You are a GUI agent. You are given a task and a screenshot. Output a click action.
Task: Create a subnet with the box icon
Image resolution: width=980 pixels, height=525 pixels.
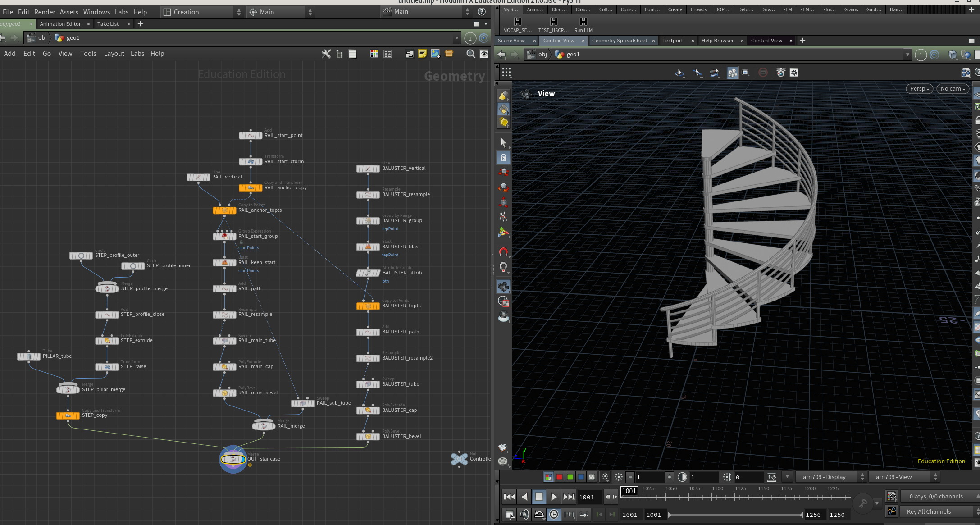click(x=449, y=54)
